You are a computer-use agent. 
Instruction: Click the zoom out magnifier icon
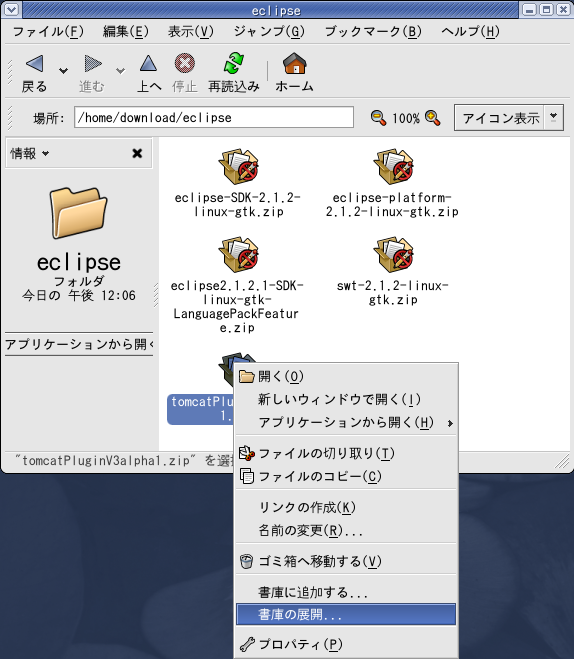pyautogui.click(x=378, y=118)
